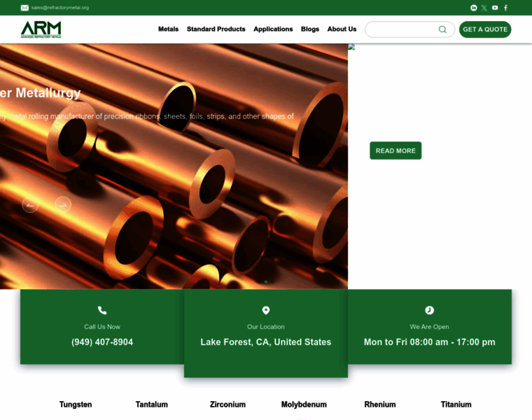Open the Metals menu
This screenshot has height=420, width=532.
[168, 29]
